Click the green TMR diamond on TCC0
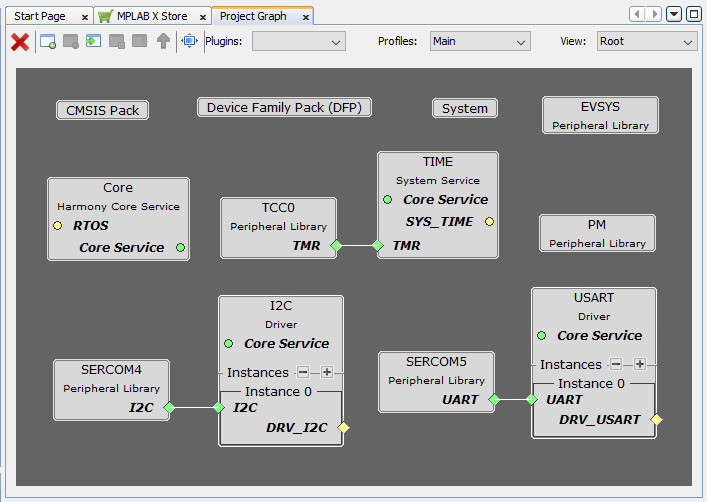Image resolution: width=707 pixels, height=502 pixels. (336, 245)
